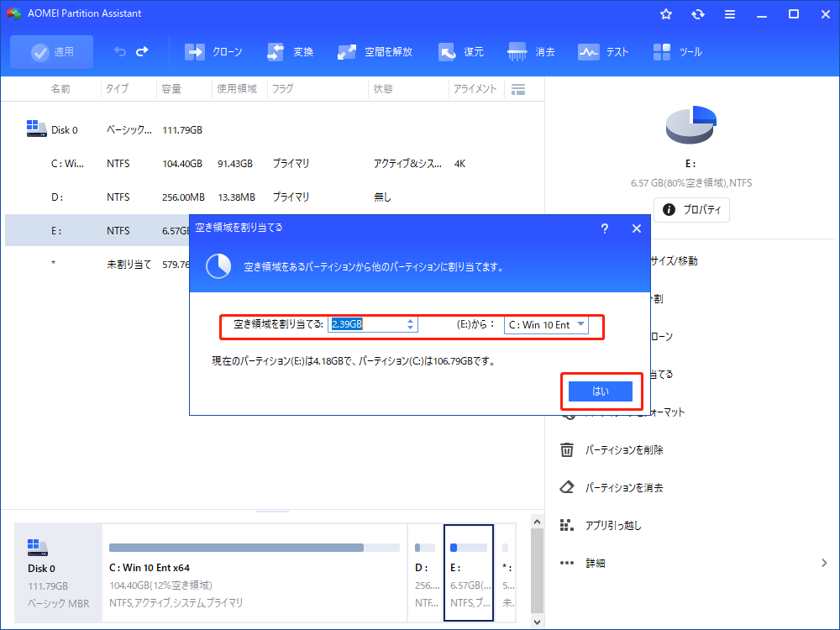The width and height of the screenshot is (840, 630).
Task: Click the three-dots icon beside 詳細
Action: tap(567, 563)
